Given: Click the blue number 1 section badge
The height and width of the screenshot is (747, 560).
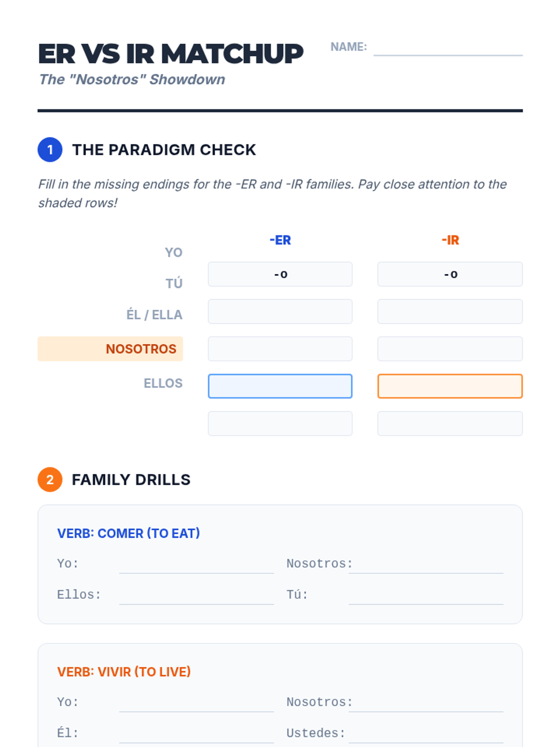Looking at the screenshot, I should (x=50, y=150).
